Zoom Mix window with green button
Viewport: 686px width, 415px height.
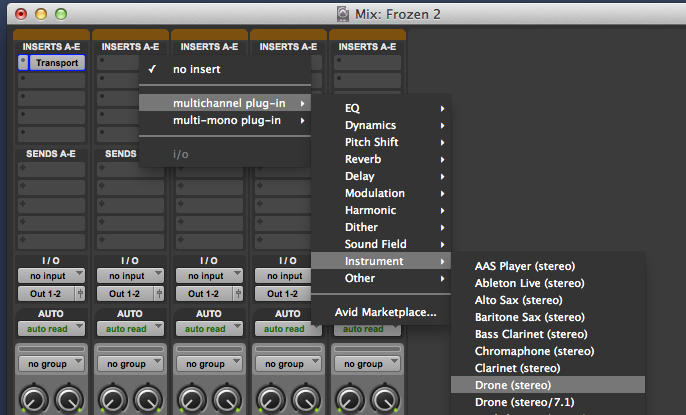[61, 14]
